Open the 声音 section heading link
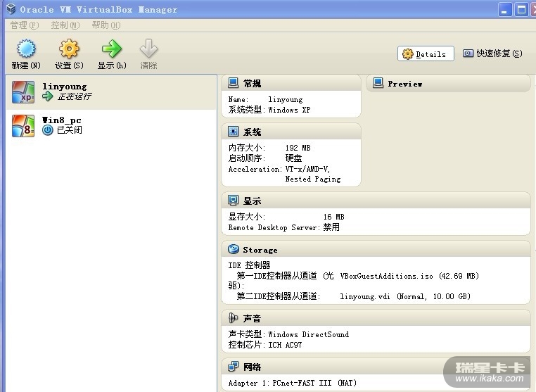 [x=253, y=319]
